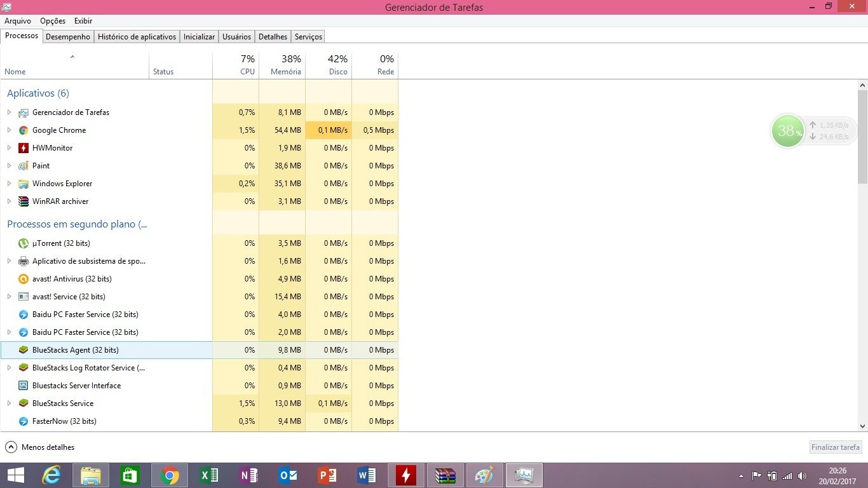Click the BlueStacks Agent icon
868x488 pixels.
[24, 350]
